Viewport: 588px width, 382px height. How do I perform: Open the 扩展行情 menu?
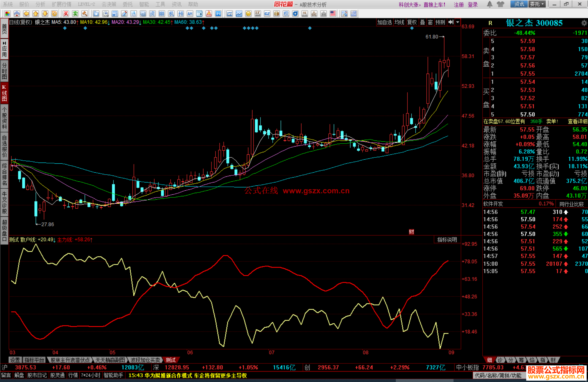click(62, 4)
